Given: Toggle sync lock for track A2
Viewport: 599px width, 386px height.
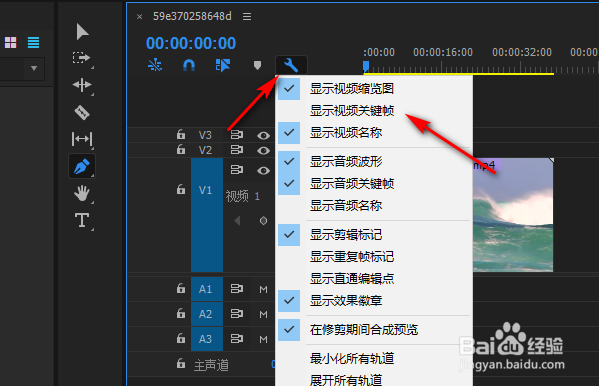Looking at the screenshot, I should tap(237, 313).
